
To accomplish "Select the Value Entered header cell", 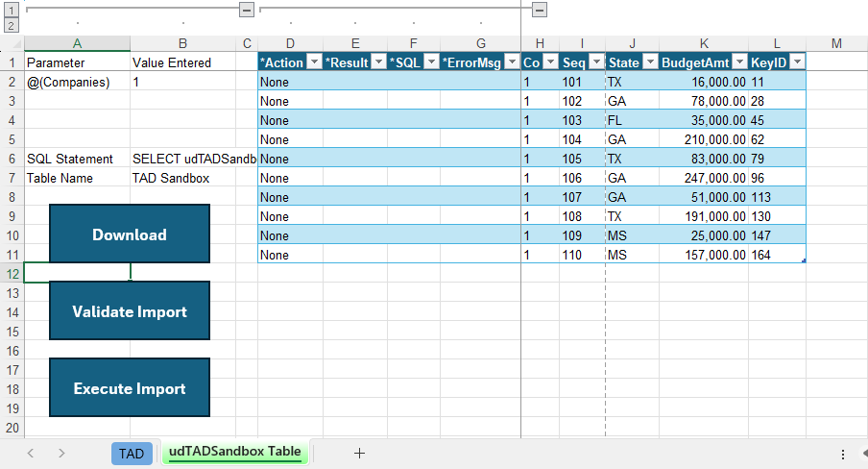I will click(183, 62).
